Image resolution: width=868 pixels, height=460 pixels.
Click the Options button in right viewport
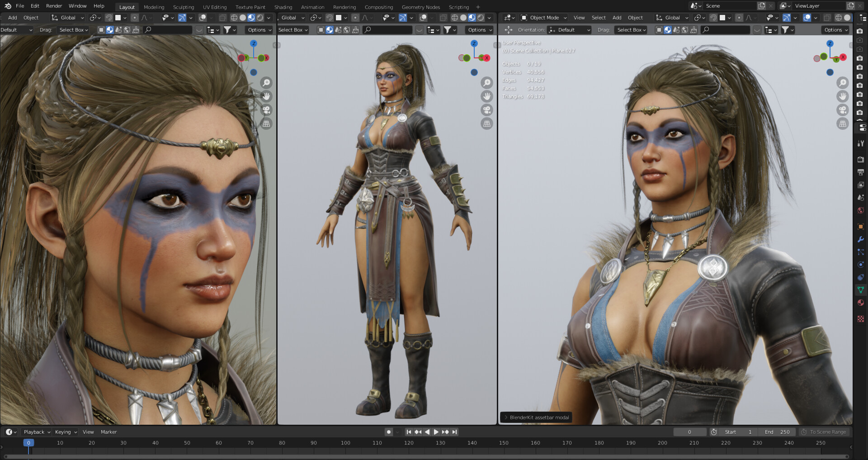click(x=836, y=30)
